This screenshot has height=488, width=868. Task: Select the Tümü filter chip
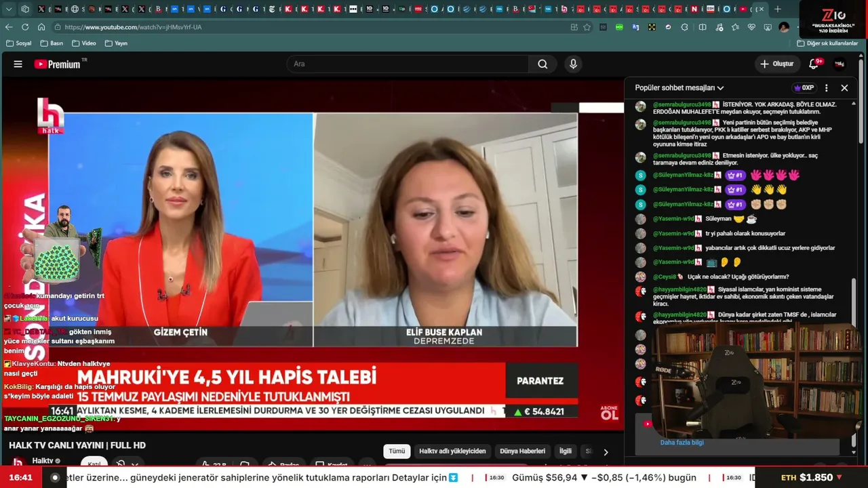(397, 451)
